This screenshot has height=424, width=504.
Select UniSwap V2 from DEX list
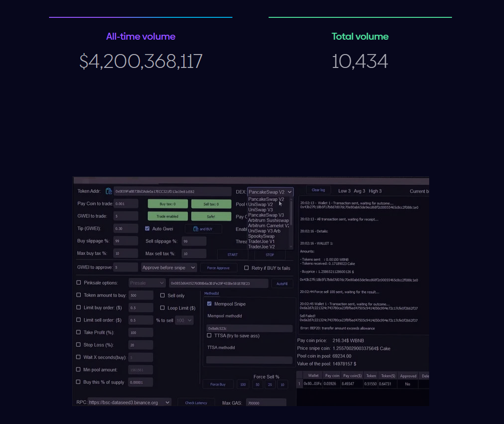click(x=260, y=204)
